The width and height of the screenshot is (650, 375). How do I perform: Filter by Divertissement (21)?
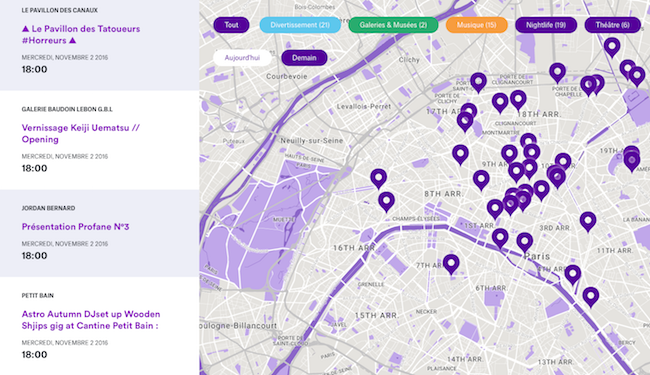click(300, 25)
